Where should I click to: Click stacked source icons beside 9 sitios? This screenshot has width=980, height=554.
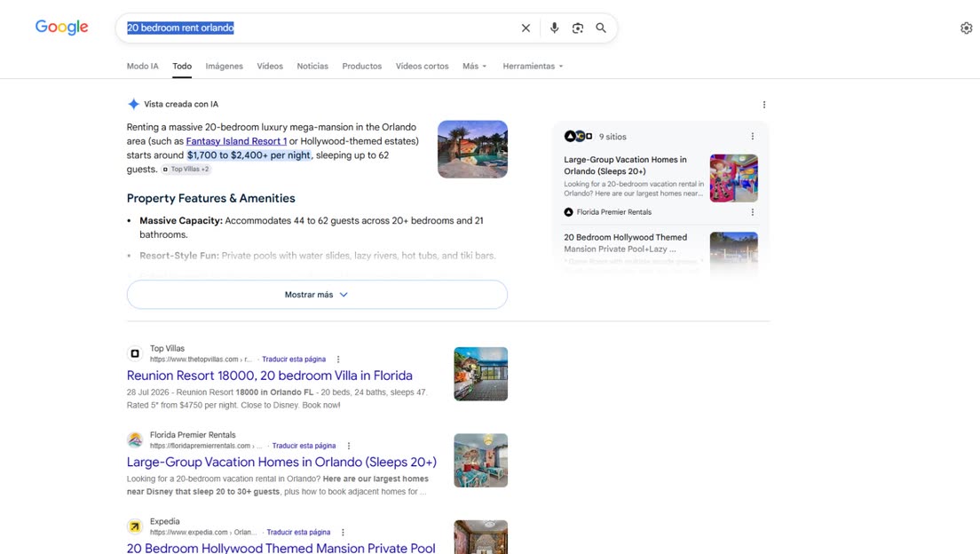pyautogui.click(x=578, y=137)
